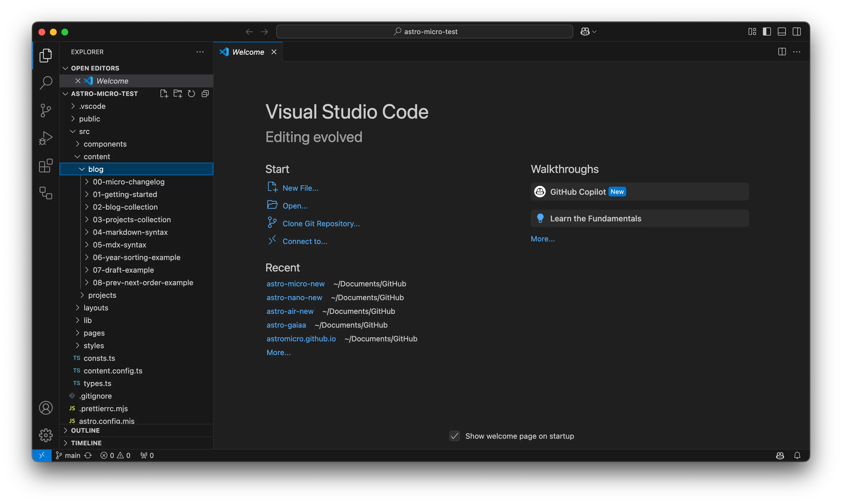The height and width of the screenshot is (504, 842).
Task: Open the Search view in activity bar
Action: [46, 82]
